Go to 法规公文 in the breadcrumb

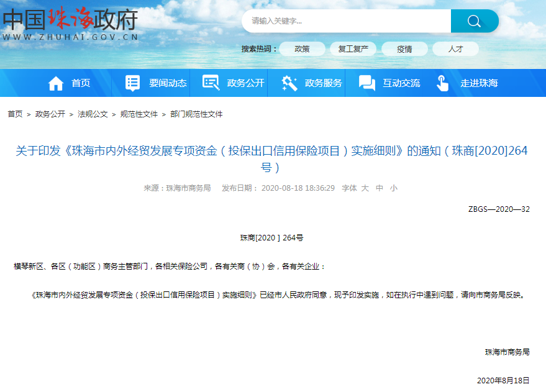93,114
